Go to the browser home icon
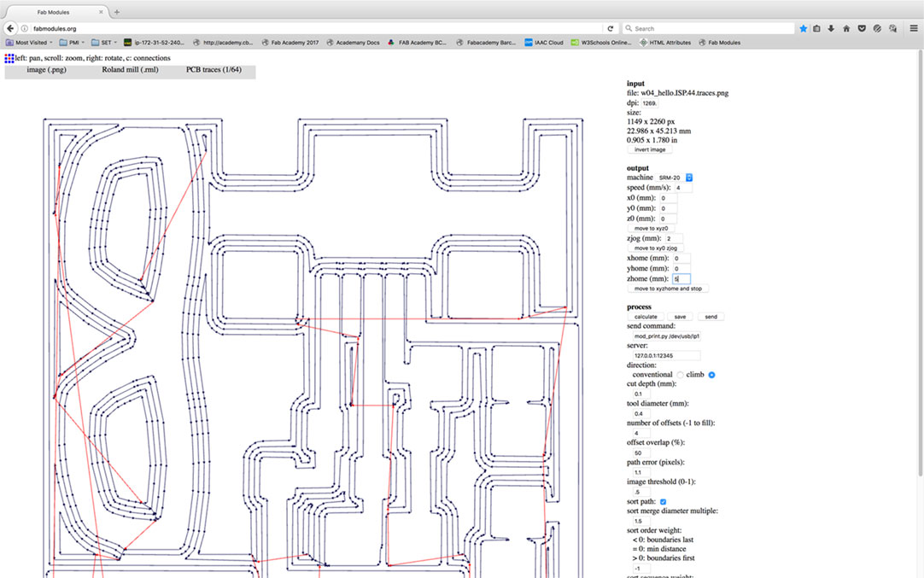Image resolution: width=924 pixels, height=578 pixels. [x=846, y=28]
